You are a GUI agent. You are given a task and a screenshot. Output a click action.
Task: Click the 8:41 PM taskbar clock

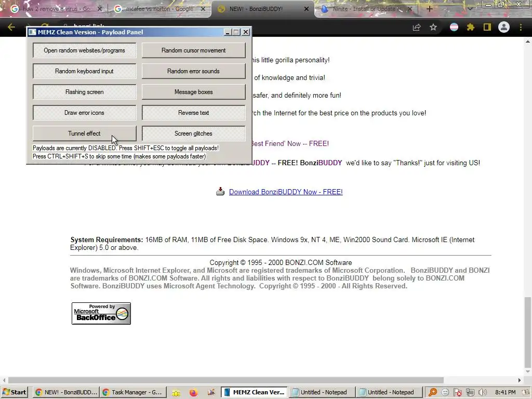click(505, 392)
